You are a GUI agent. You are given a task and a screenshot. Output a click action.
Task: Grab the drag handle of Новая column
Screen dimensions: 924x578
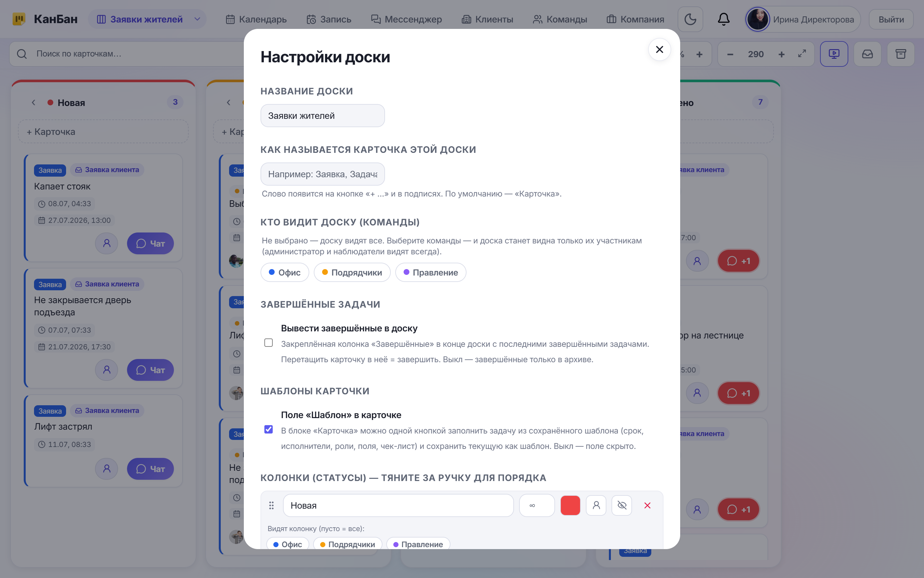point(271,505)
